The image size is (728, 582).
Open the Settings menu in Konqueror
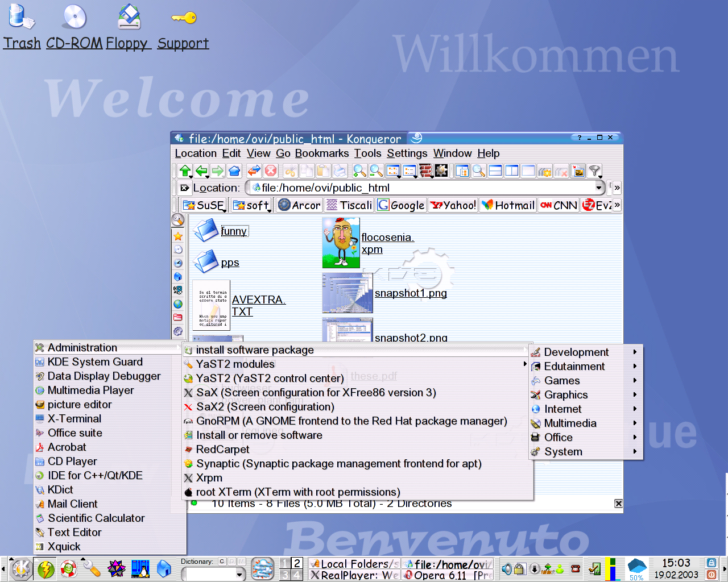407,153
